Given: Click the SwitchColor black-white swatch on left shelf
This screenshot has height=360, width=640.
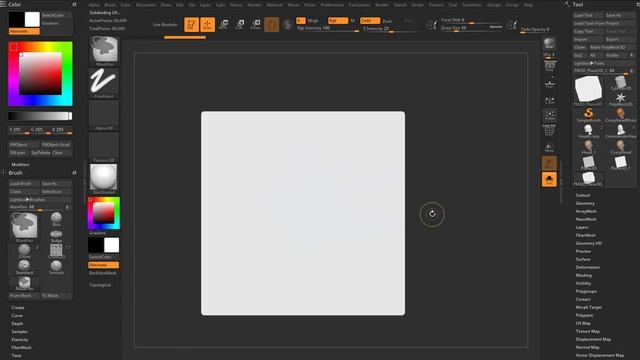Looking at the screenshot, I should pyautogui.click(x=104, y=245).
